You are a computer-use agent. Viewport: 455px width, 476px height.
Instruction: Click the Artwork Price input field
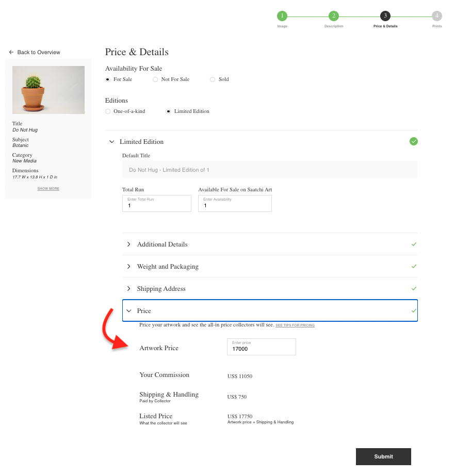click(261, 347)
